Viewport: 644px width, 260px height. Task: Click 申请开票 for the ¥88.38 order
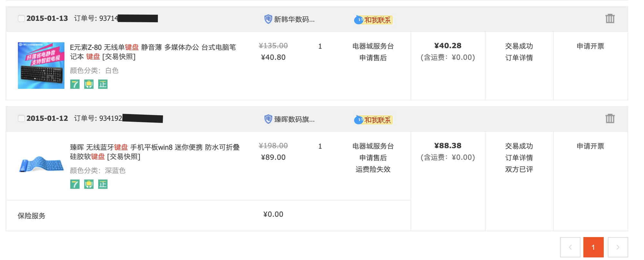click(590, 146)
